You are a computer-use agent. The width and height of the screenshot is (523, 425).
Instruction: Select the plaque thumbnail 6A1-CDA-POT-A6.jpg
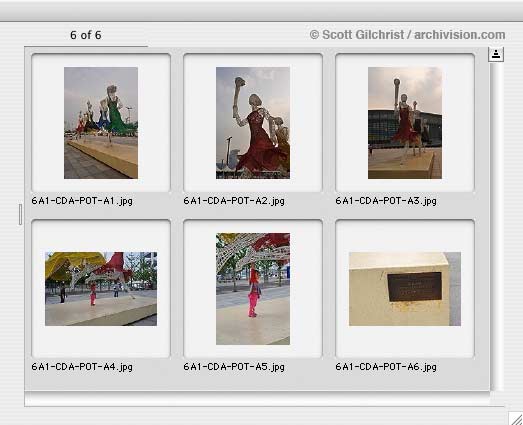point(405,289)
